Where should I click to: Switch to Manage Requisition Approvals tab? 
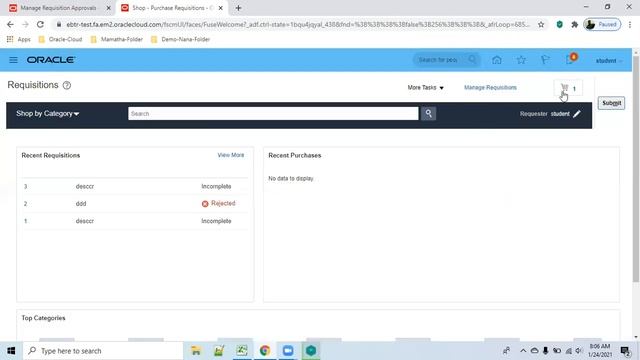pos(57,8)
